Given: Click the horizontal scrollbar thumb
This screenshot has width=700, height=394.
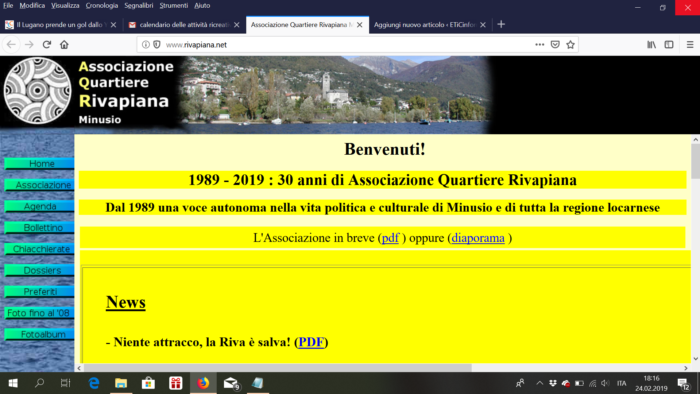Looking at the screenshot, I should pyautogui.click(x=278, y=368).
